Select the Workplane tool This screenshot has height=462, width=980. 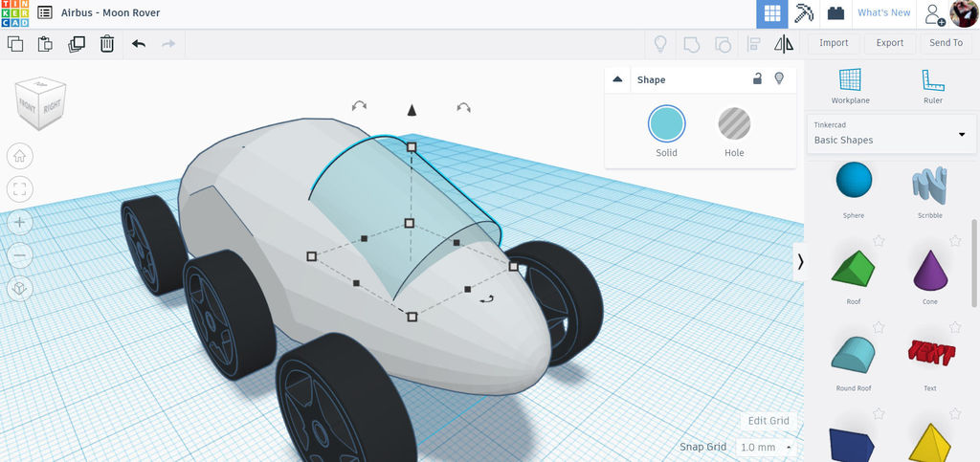(x=850, y=86)
